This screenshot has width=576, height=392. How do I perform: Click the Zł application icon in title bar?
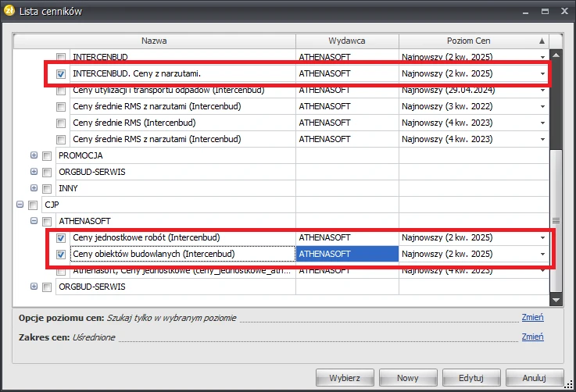point(9,11)
